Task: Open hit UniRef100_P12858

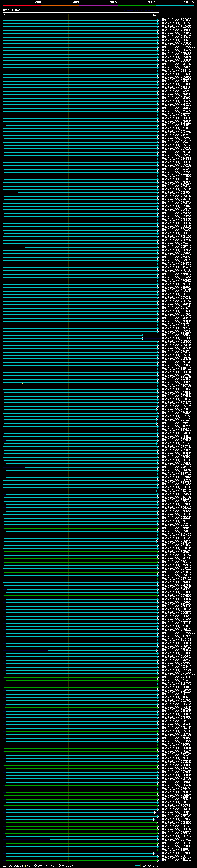Action: [177, 26]
